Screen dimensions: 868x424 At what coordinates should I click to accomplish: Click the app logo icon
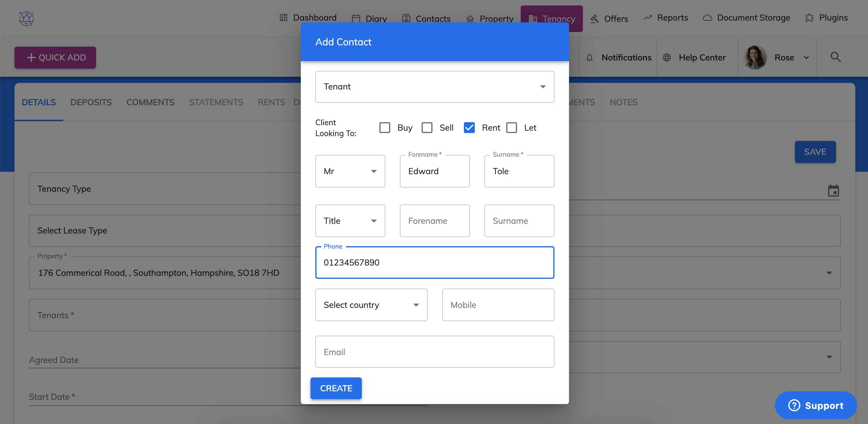[x=26, y=18]
